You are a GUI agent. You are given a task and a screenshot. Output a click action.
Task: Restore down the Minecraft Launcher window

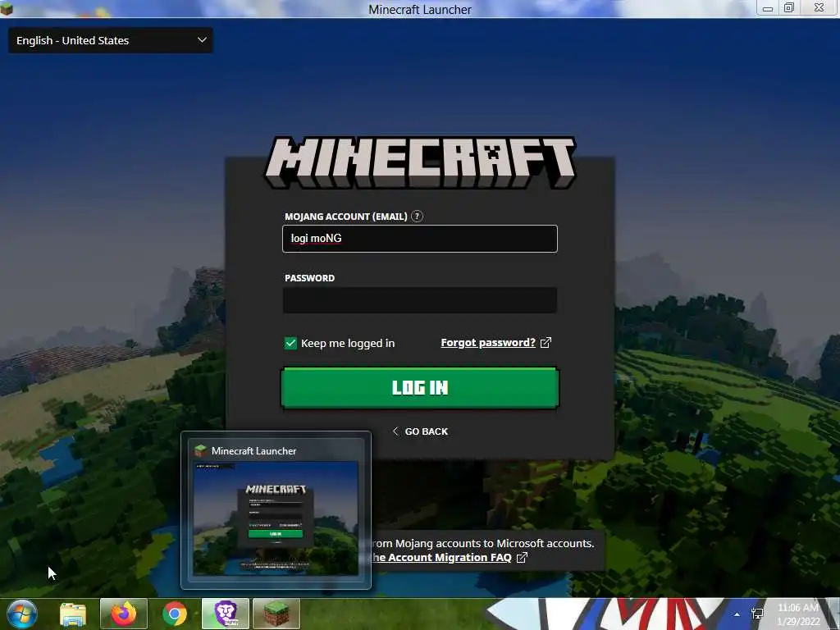click(789, 7)
